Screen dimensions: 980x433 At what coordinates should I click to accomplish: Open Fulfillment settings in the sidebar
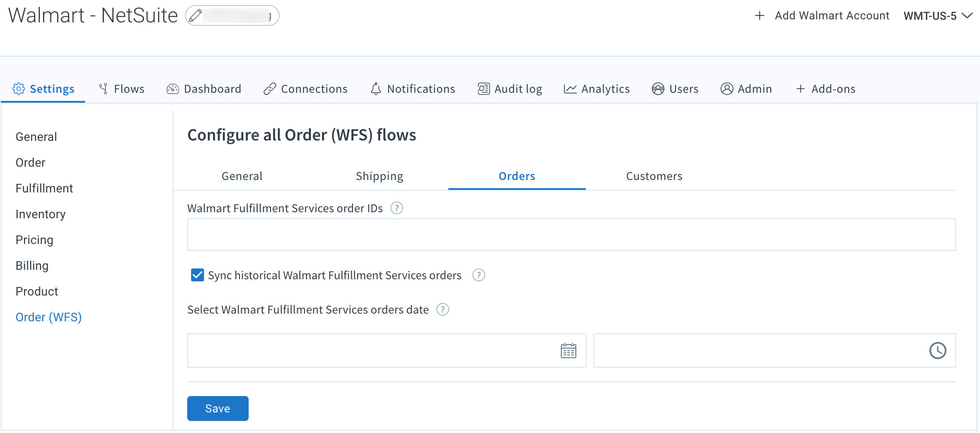[44, 188]
